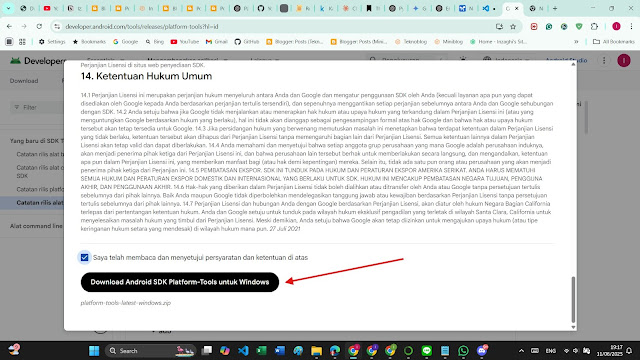Open the Google bookmark
The image size is (640, 360).
pyautogui.click(x=126, y=42)
